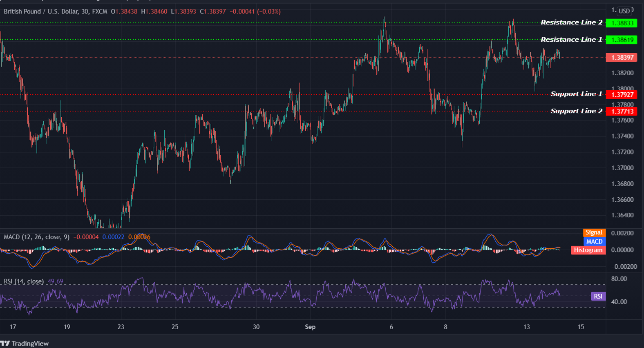Click the red Histogram label
This screenshot has height=348, width=644.
[x=588, y=250]
